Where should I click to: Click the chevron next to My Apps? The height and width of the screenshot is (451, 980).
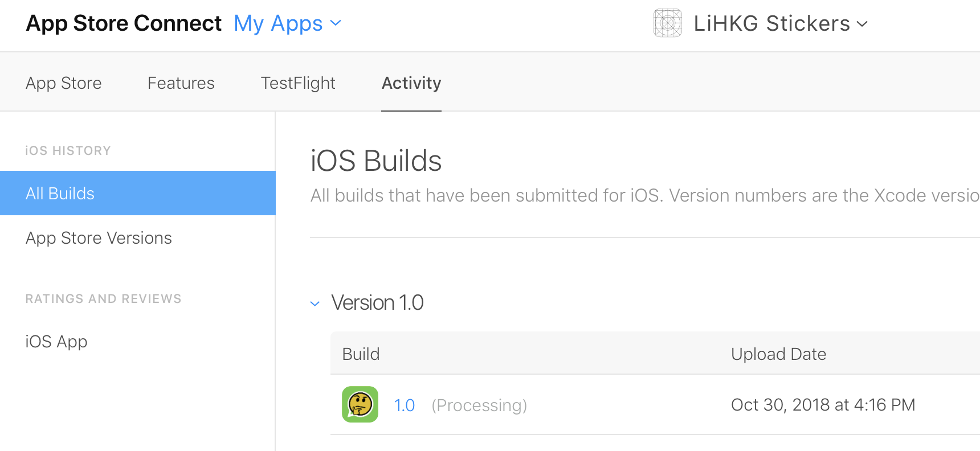click(336, 23)
